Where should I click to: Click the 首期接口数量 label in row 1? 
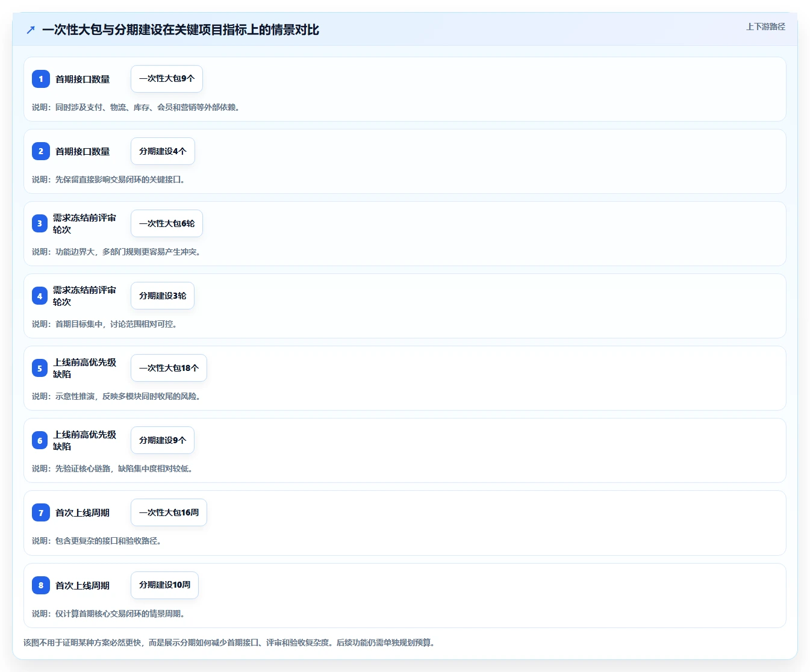(x=83, y=79)
